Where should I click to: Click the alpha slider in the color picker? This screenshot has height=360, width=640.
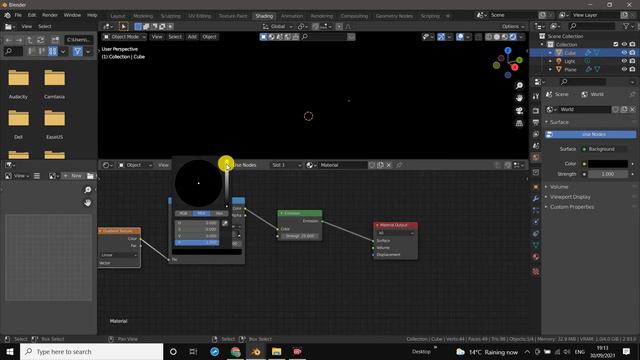tap(197, 242)
